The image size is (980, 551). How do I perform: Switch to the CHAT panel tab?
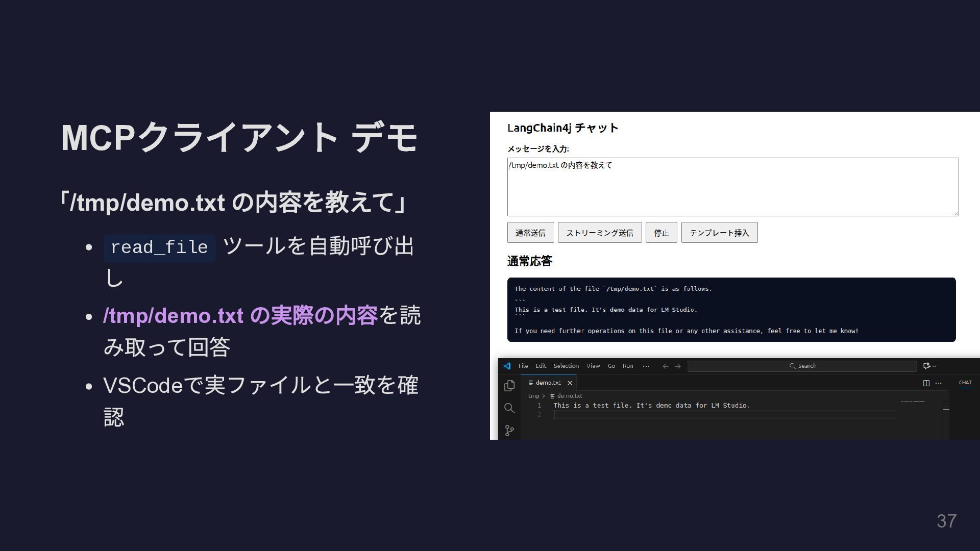coord(965,383)
